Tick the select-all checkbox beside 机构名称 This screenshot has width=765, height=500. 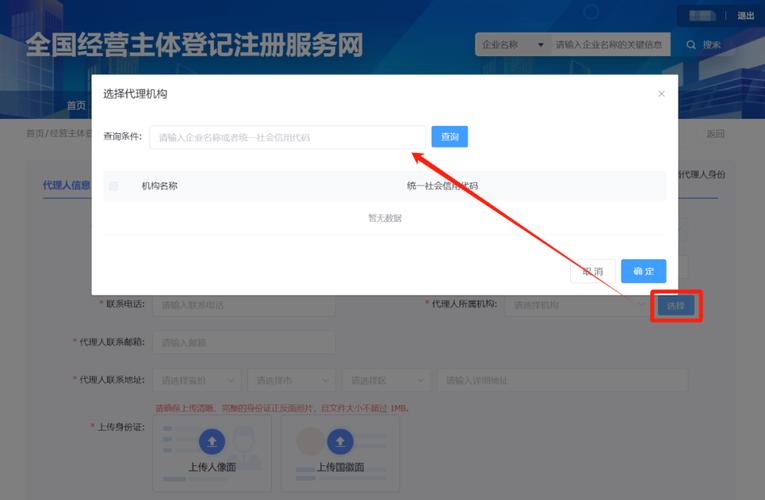113,186
